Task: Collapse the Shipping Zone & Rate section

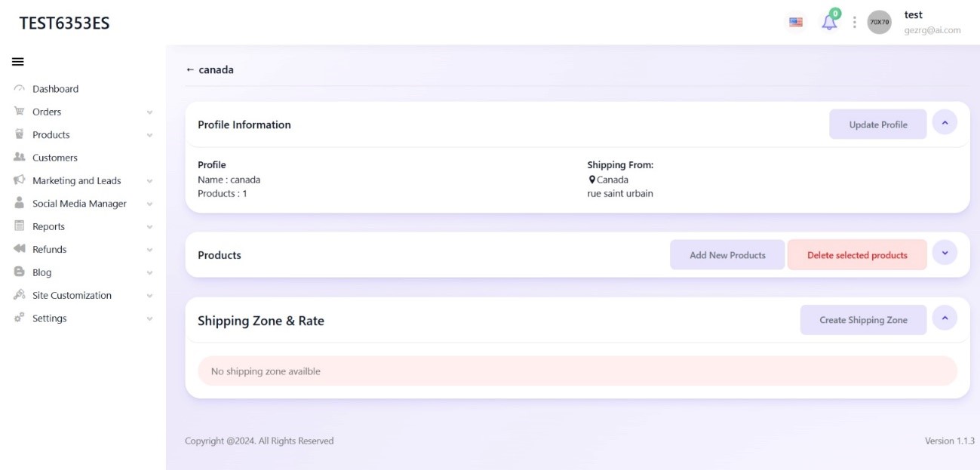Action: (945, 318)
